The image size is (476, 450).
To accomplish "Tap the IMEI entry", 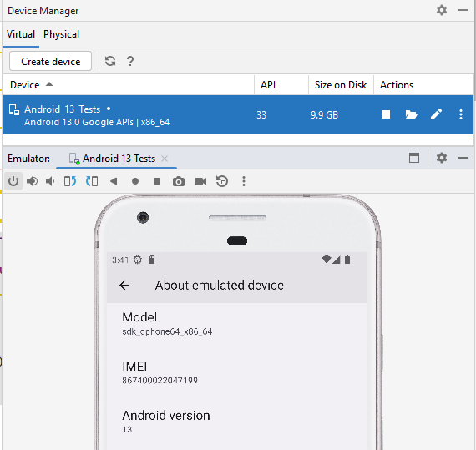I will click(x=237, y=372).
